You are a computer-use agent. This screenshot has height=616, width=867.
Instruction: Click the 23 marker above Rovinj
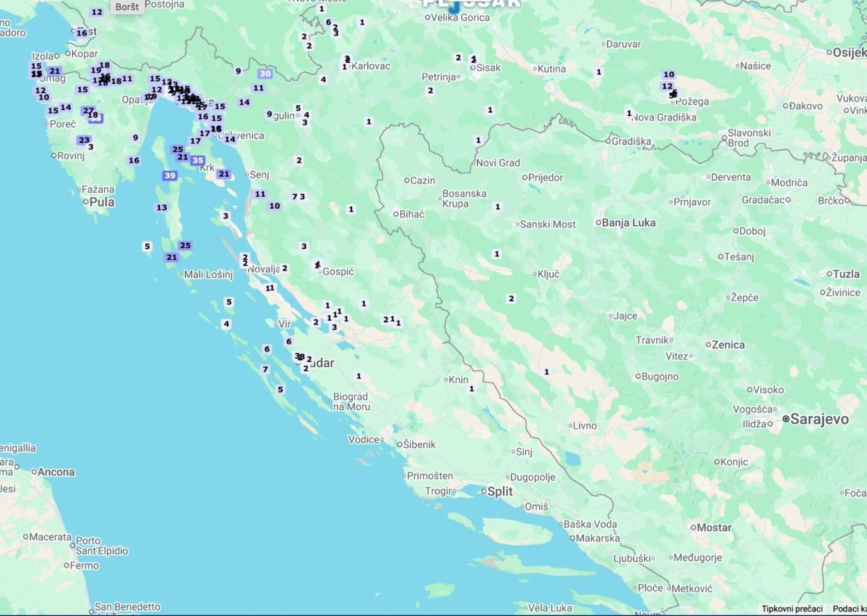click(x=83, y=140)
